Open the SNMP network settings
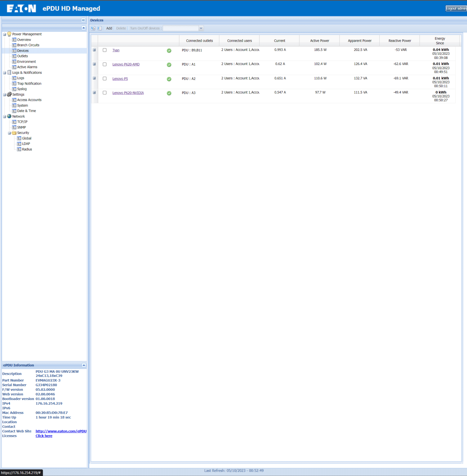Image resolution: width=467 pixels, height=476 pixels. pos(21,127)
